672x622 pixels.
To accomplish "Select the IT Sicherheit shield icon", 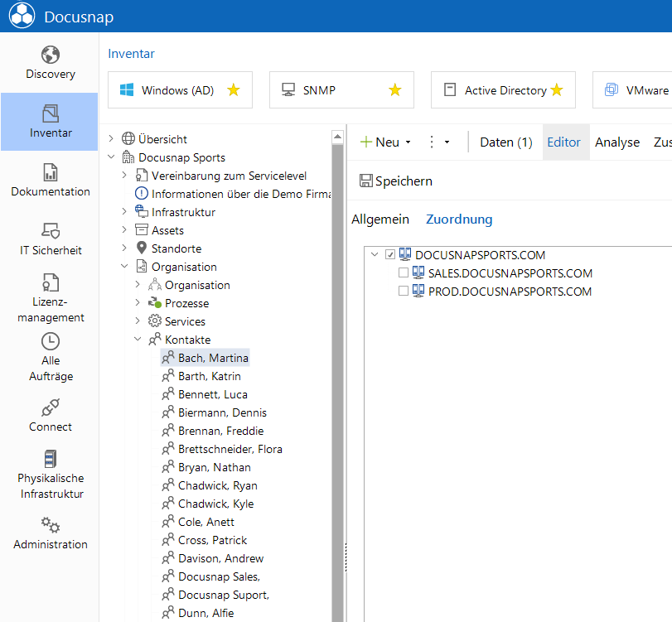I will point(51,230).
